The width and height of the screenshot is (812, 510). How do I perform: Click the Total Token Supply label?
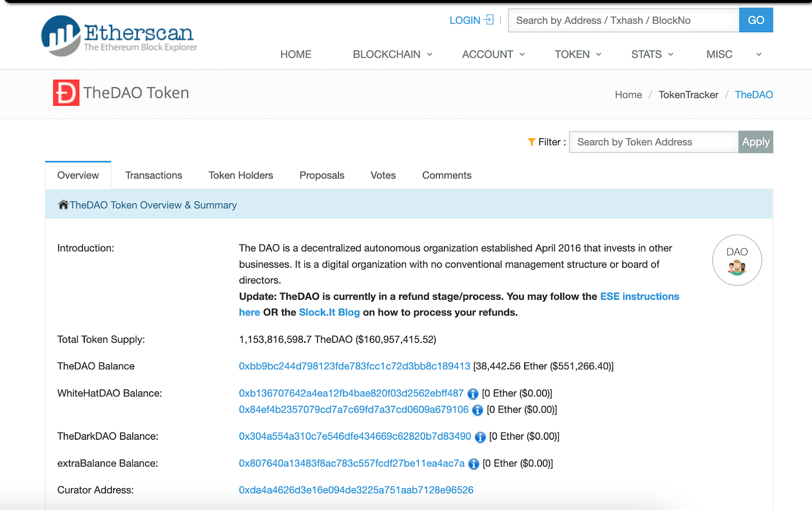point(101,339)
